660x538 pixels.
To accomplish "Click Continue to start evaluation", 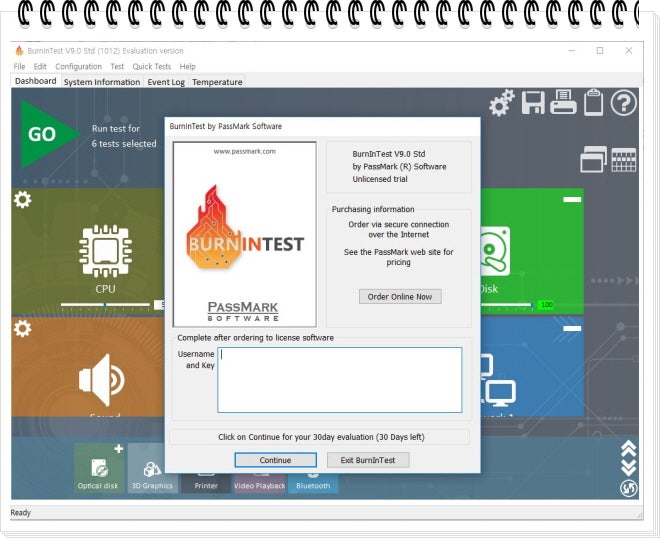I will [275, 460].
